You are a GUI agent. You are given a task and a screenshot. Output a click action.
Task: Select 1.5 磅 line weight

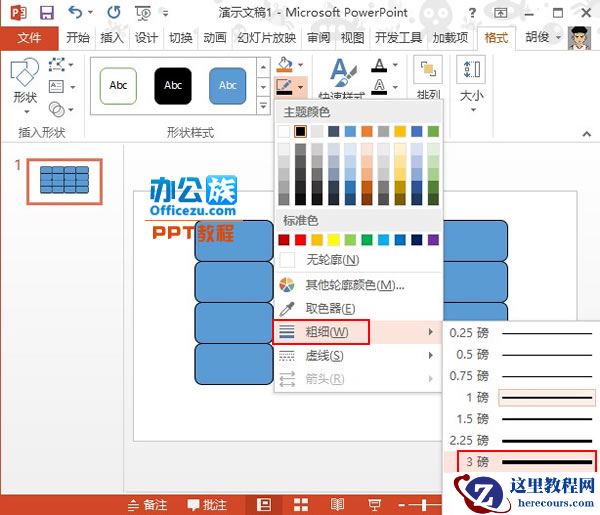click(521, 419)
